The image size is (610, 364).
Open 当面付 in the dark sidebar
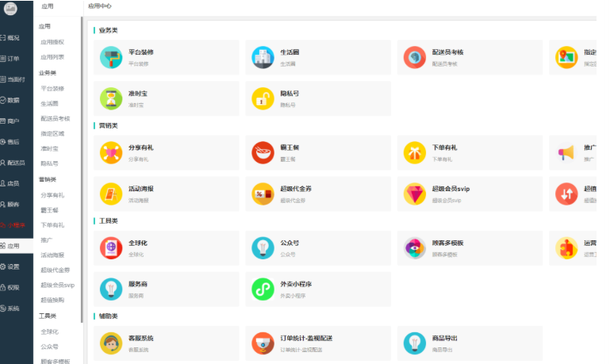click(x=17, y=79)
